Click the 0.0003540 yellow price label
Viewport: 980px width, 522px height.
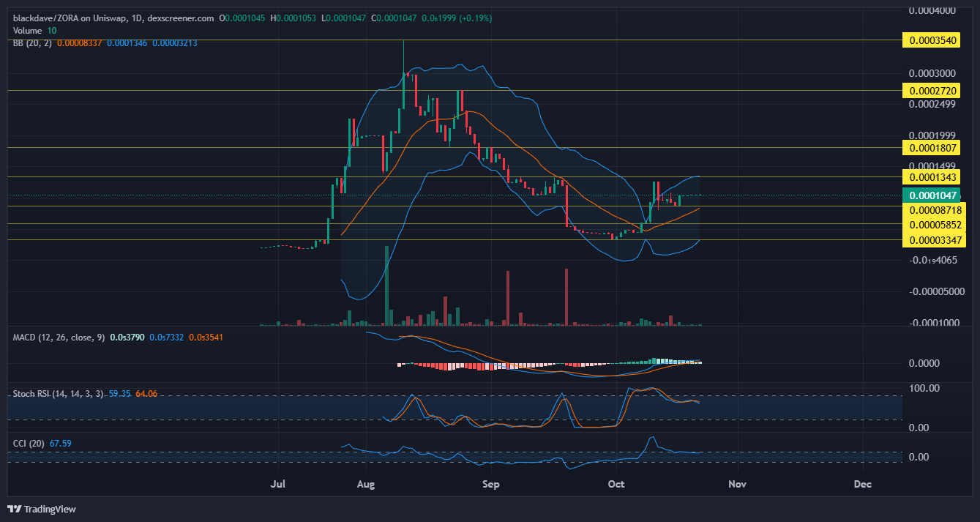930,40
